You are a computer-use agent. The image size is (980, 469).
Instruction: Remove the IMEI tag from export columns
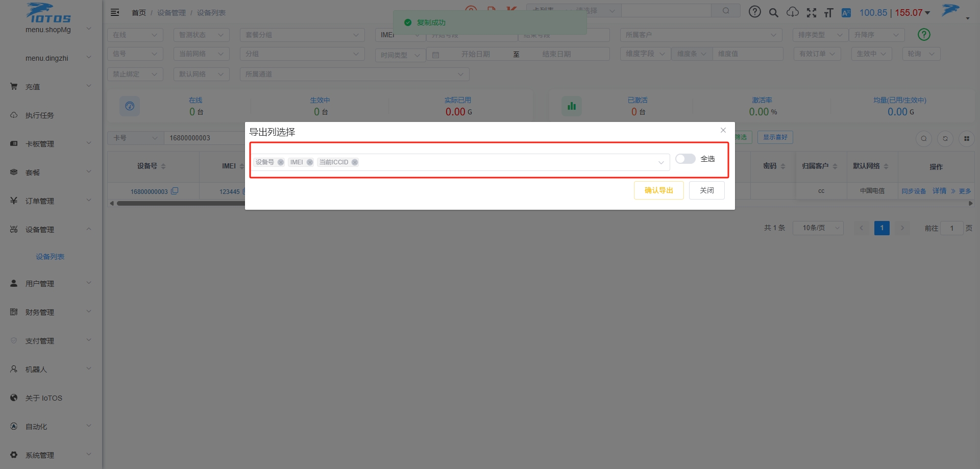[x=310, y=162]
